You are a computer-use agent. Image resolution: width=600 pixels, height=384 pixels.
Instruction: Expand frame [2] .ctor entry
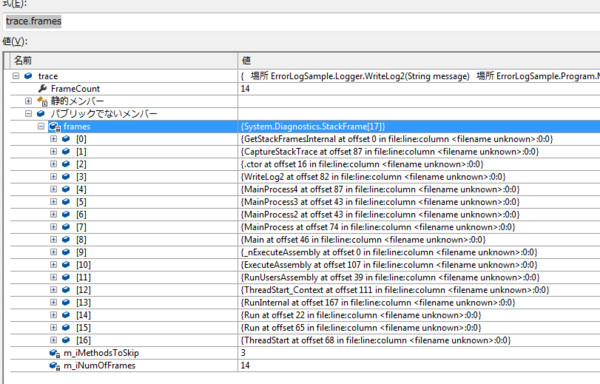tap(54, 164)
